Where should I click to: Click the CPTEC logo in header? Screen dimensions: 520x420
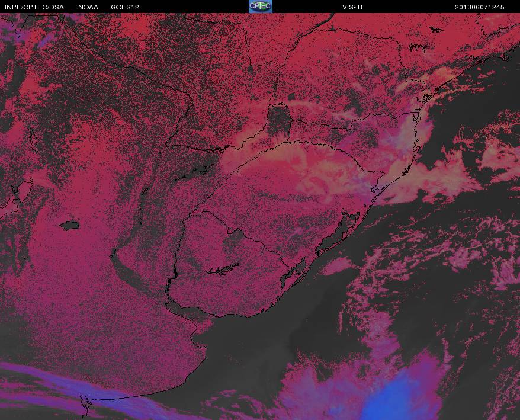261,7
